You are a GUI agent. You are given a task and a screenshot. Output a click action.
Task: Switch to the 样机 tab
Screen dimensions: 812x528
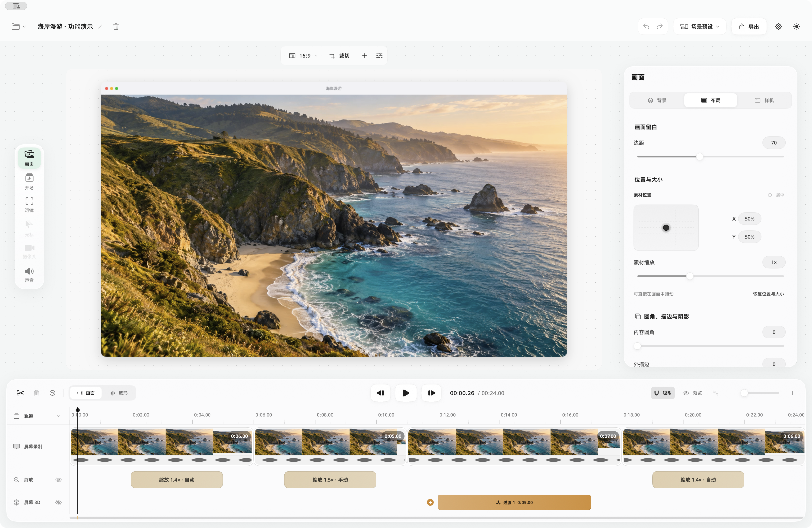[764, 100]
